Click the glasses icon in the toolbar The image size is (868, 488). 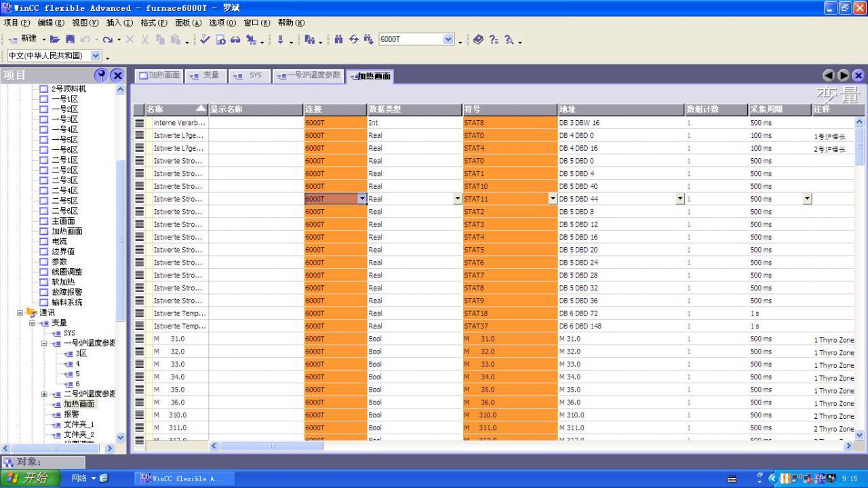coord(235,39)
